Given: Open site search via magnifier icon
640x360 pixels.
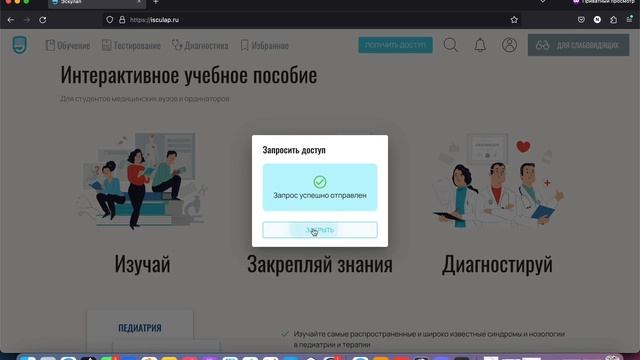Looking at the screenshot, I should [451, 45].
